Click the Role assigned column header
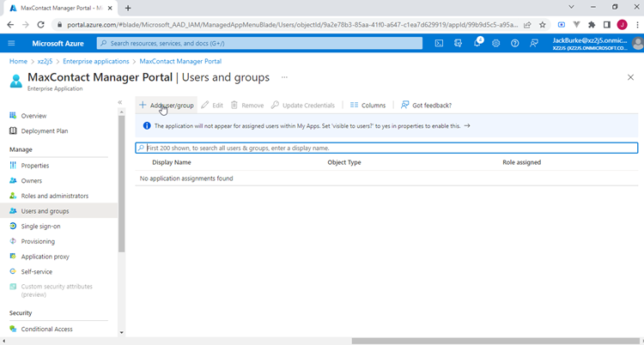The height and width of the screenshot is (345, 644). 521,162
